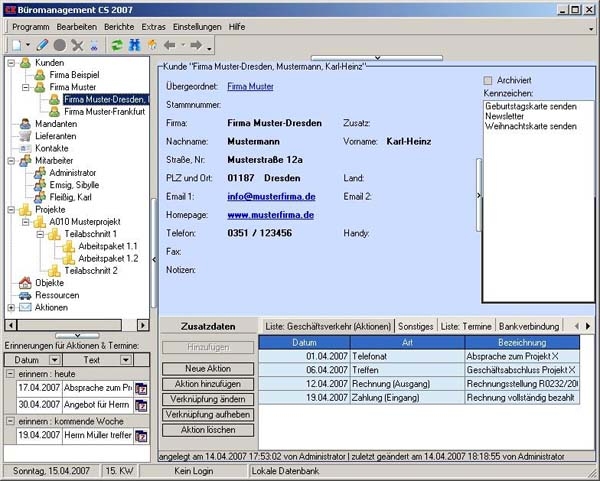The height and width of the screenshot is (481, 600).
Task: Collapse the 'erinnern : kommende Woche' group
Action: tap(10, 421)
